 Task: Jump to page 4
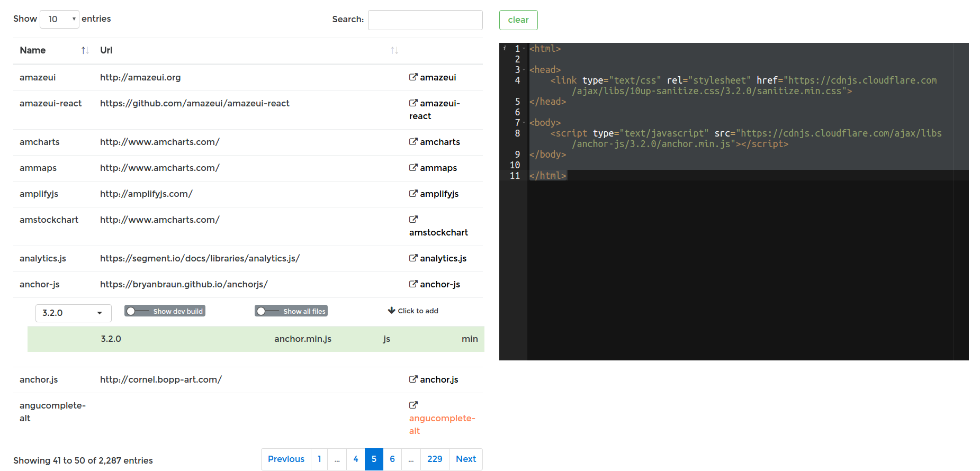[x=356, y=459]
